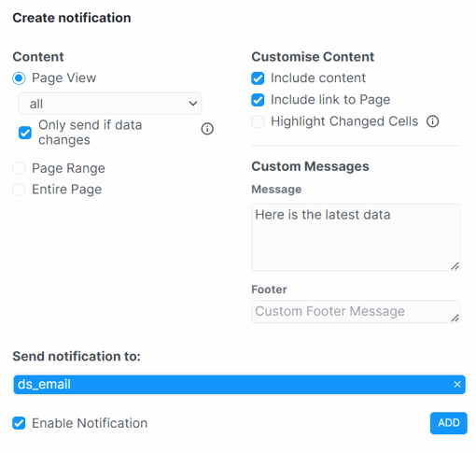The image size is (476, 453).
Task: Toggle the Include content checkbox
Action: coord(258,78)
